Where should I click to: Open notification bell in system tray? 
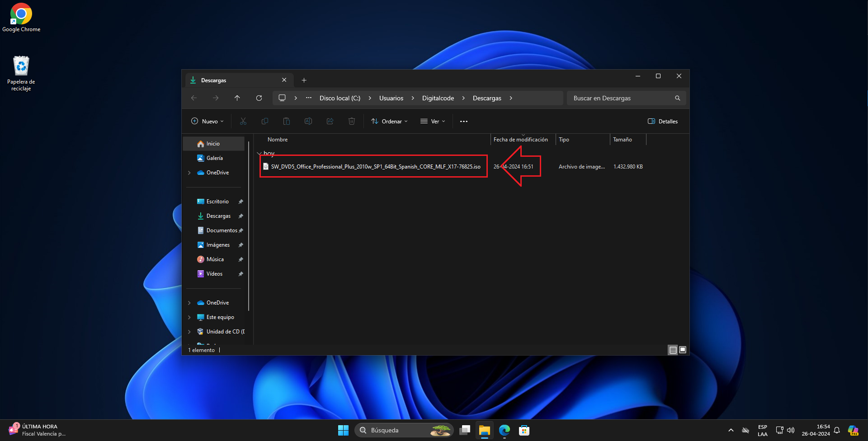[x=837, y=430]
